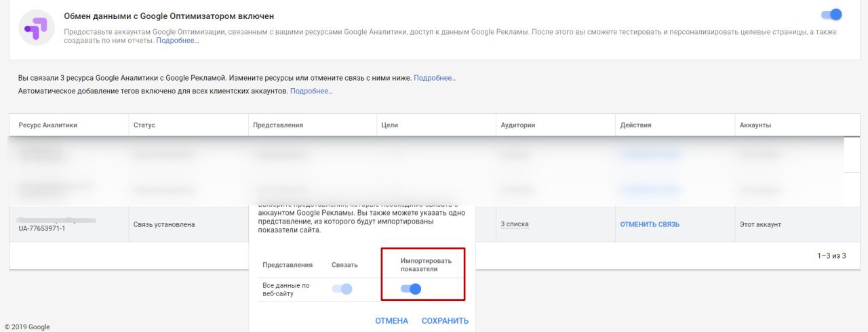The image size is (868, 332).
Task: Toggle the Связать switch for Все данные по веб-сайту
Action: point(342,289)
